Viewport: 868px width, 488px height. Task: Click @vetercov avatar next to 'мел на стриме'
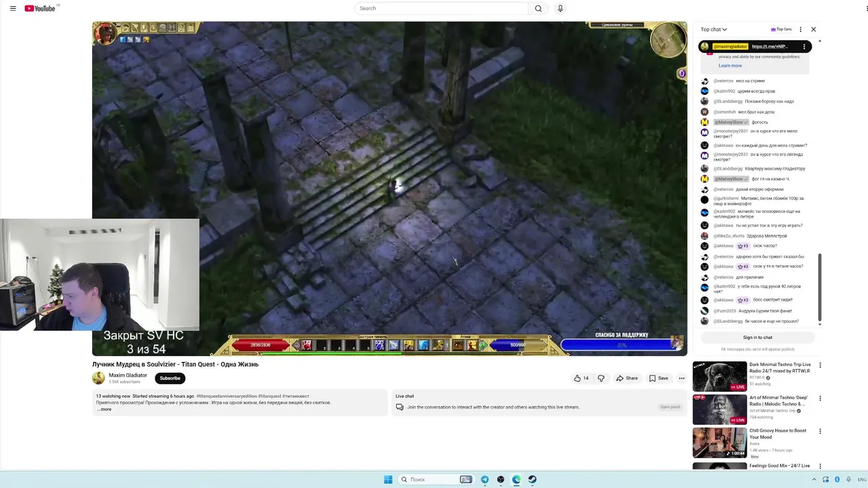[x=705, y=81]
